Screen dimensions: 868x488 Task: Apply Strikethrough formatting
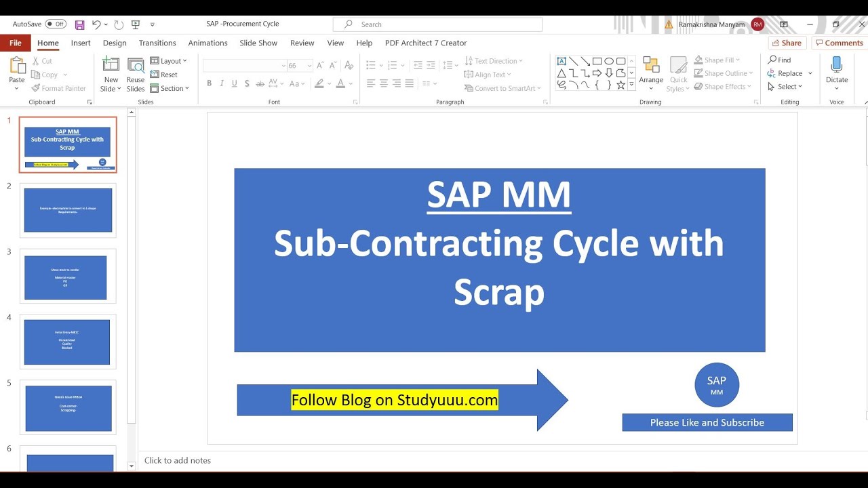260,84
